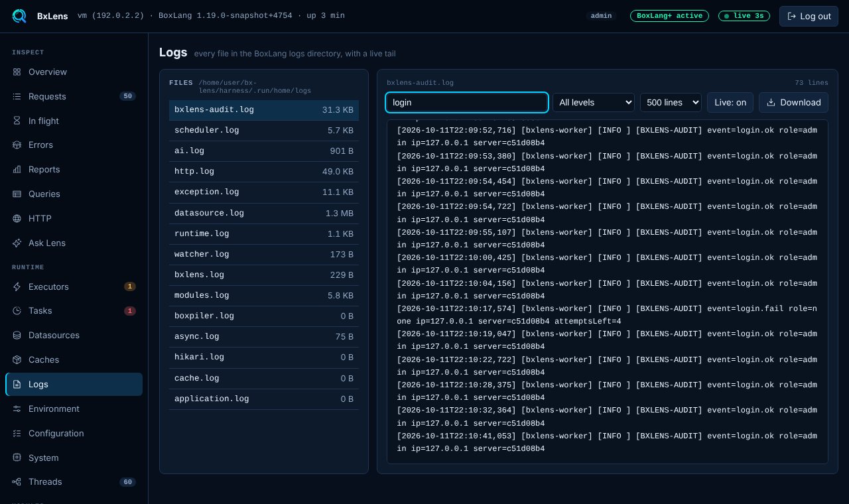
Task: Open Overview via its grid icon
Action: point(17,72)
